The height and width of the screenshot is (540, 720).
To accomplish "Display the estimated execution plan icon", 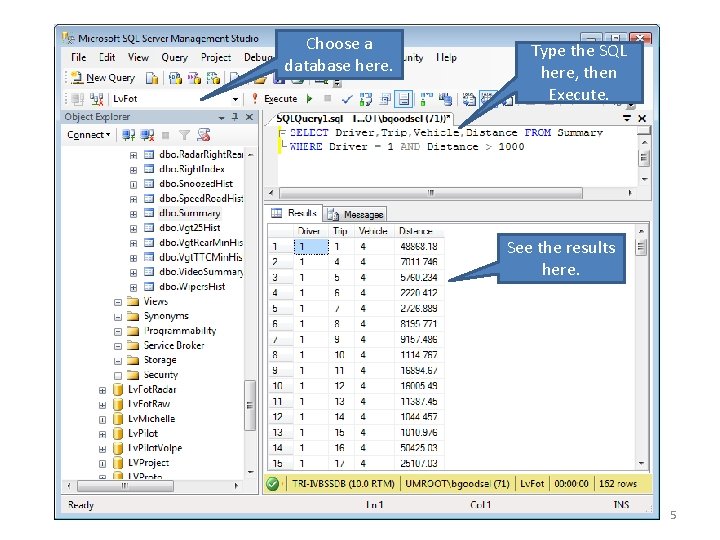I will (366, 99).
